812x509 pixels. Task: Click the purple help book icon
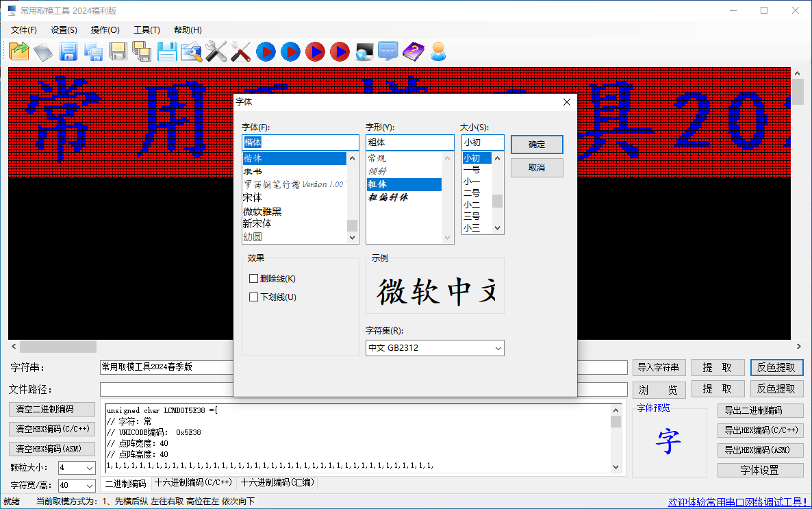(414, 51)
